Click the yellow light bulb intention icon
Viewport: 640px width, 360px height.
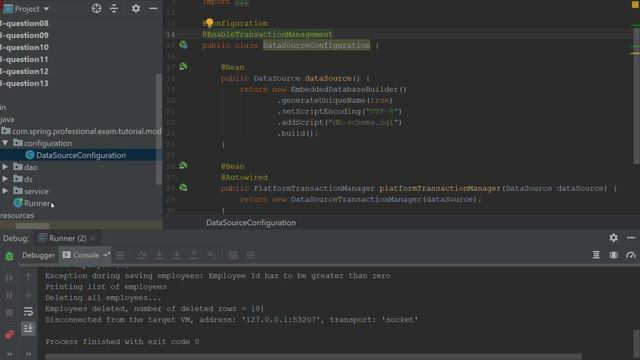point(209,22)
